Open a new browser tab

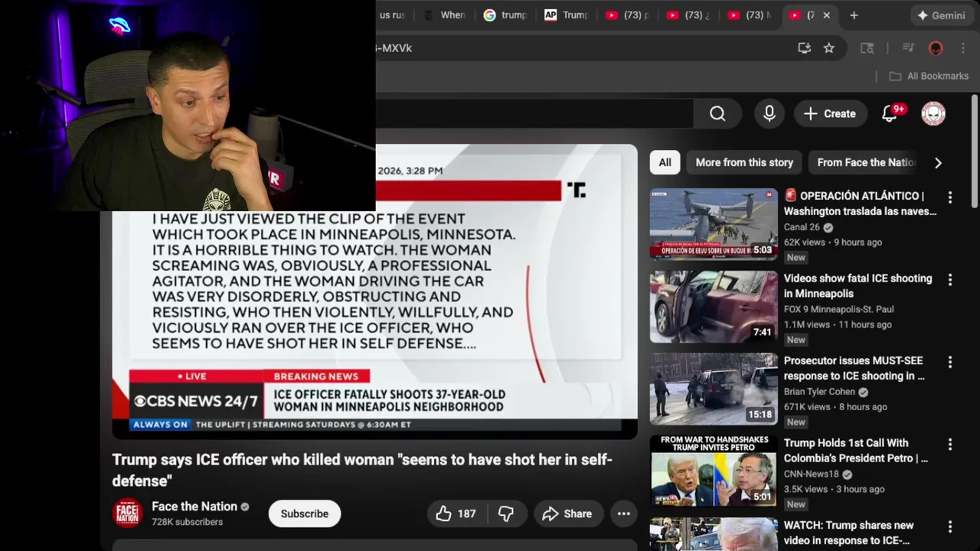pyautogui.click(x=854, y=15)
